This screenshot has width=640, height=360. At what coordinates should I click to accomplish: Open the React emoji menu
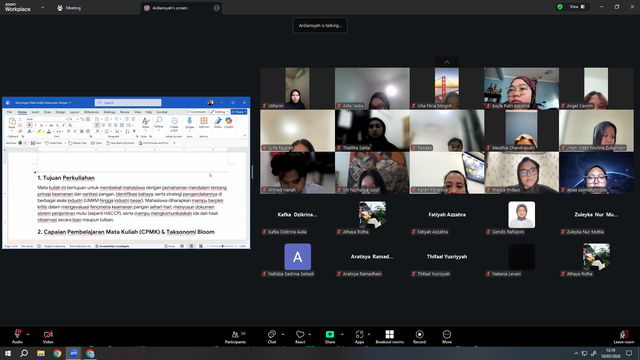[300, 337]
